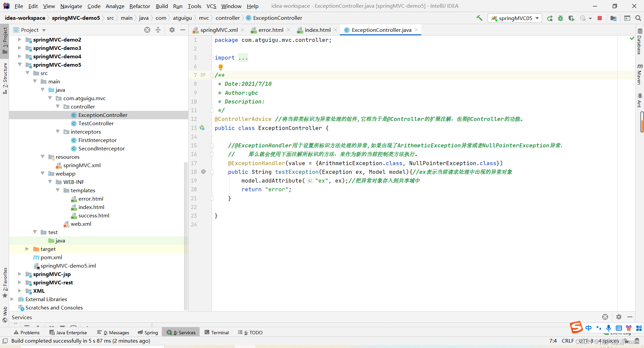644x348 pixels.
Task: Expand the springMVC-demo3 module
Action: 20,48
